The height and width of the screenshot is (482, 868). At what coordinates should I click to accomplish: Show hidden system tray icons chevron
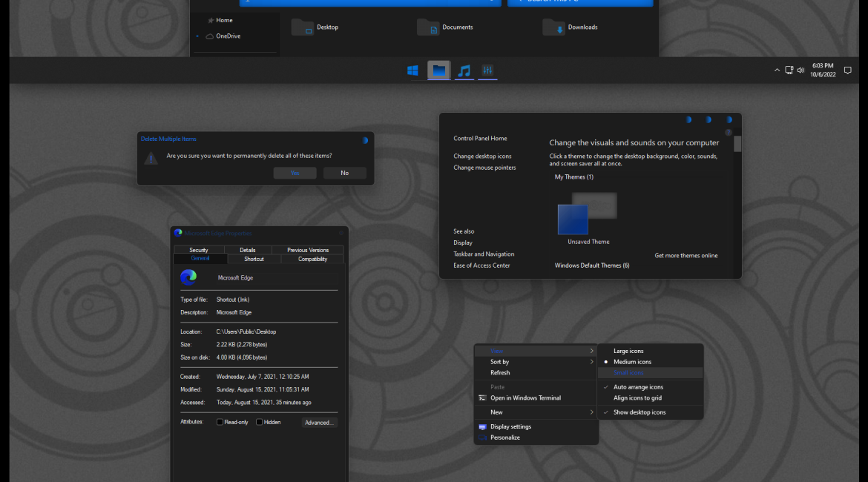click(777, 70)
